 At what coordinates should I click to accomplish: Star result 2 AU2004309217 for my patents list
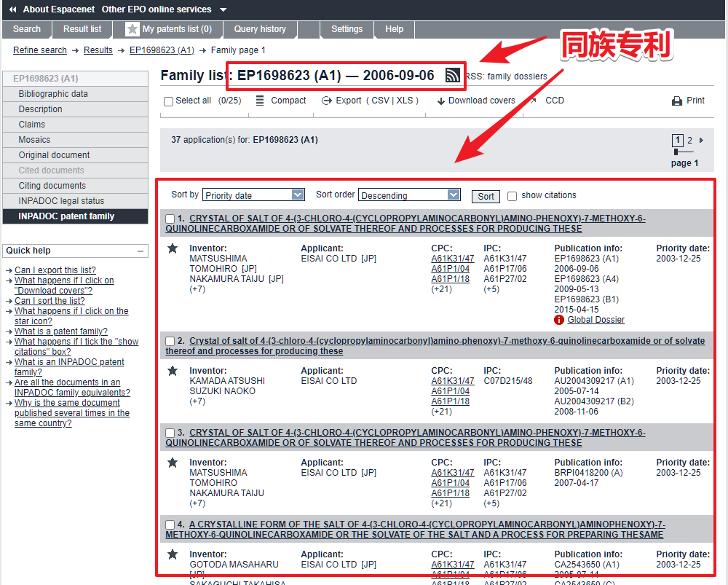point(173,371)
